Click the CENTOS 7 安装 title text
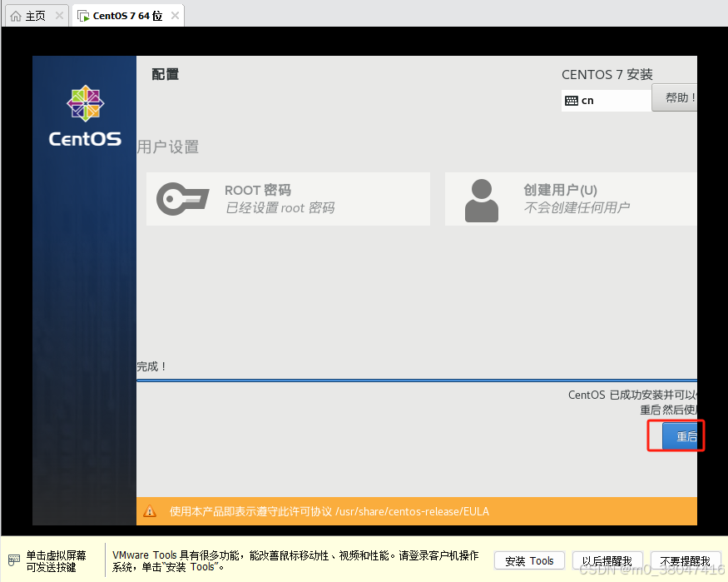 point(607,74)
